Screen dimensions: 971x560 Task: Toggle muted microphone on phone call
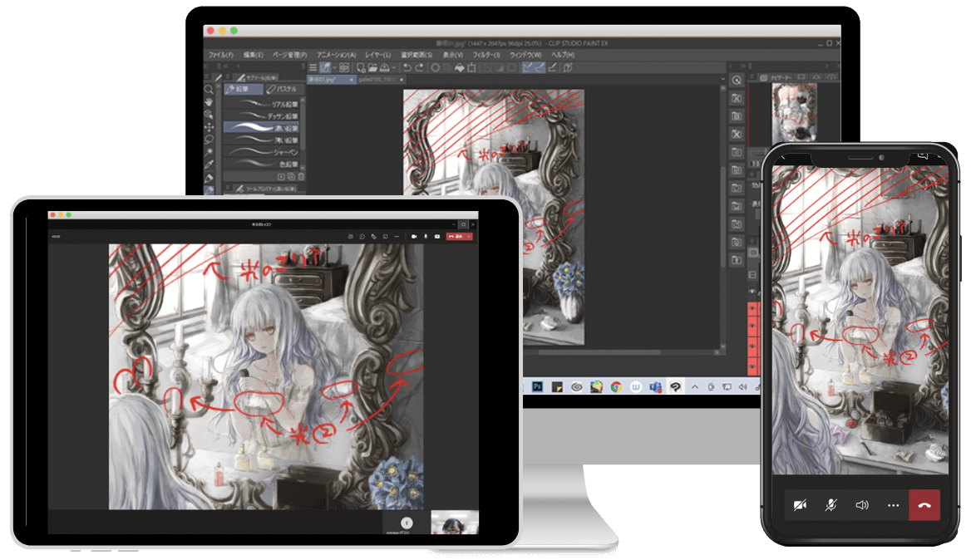pos(831,505)
